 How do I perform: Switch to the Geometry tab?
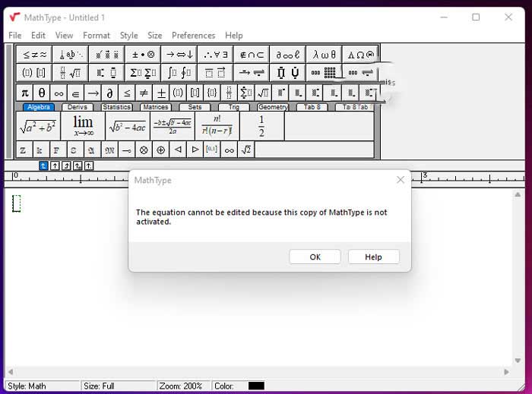[x=273, y=107]
